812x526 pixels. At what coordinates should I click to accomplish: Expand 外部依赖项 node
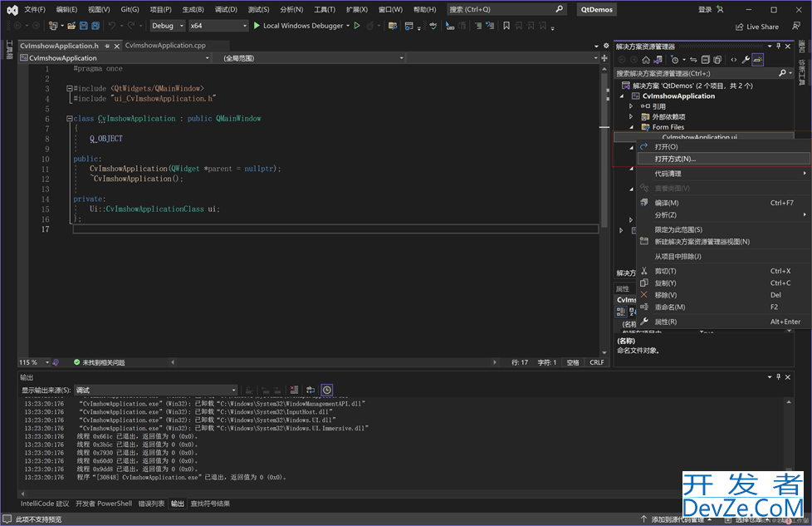(x=631, y=116)
